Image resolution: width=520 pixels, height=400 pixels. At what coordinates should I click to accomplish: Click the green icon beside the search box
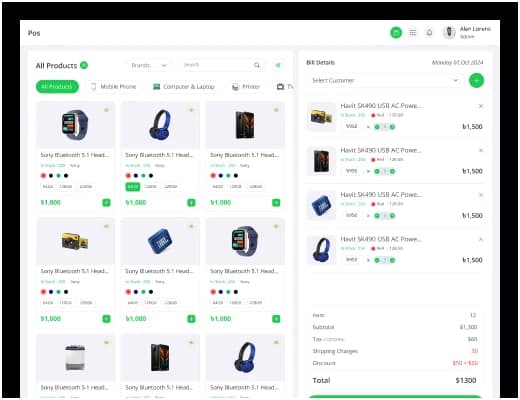(x=278, y=65)
